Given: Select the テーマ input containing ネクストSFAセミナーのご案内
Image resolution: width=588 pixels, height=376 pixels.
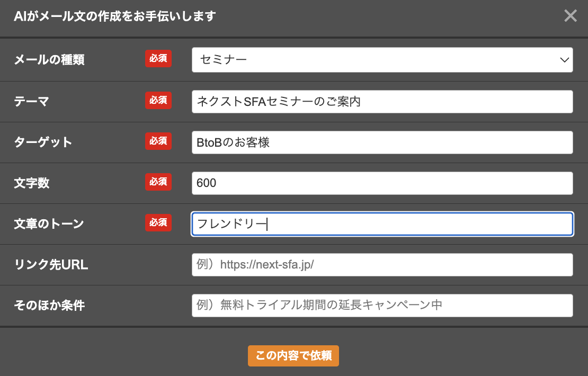Looking at the screenshot, I should tap(381, 101).
